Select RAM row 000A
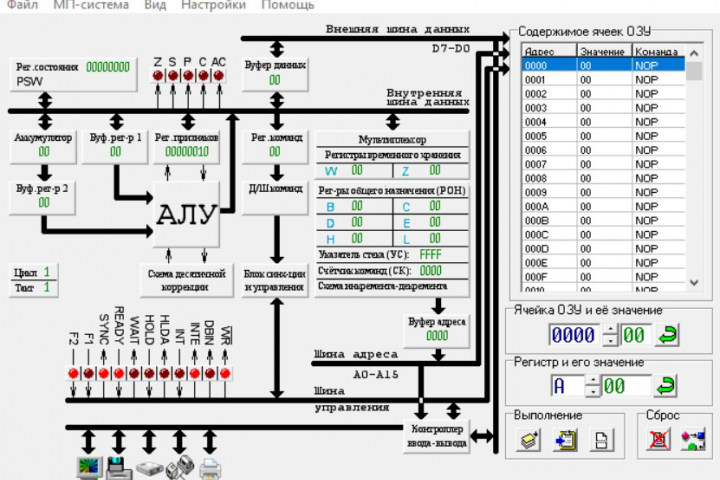Image resolution: width=720 pixels, height=480 pixels. (x=603, y=206)
